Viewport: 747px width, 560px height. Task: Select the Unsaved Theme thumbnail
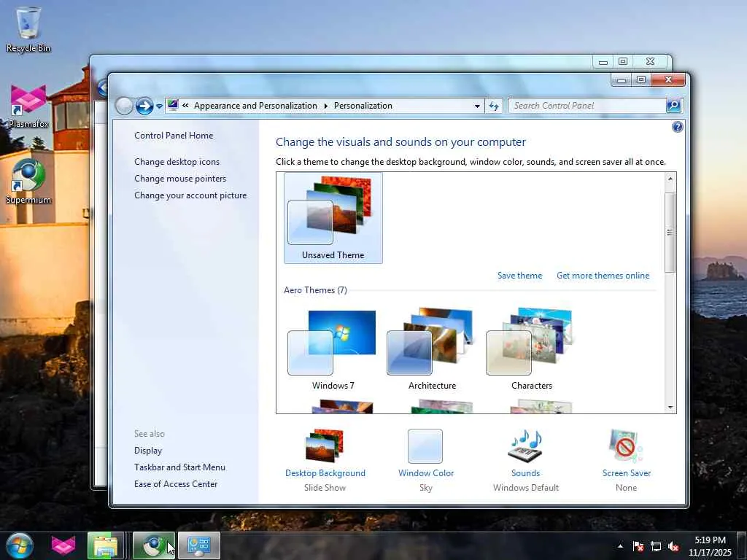coord(333,218)
